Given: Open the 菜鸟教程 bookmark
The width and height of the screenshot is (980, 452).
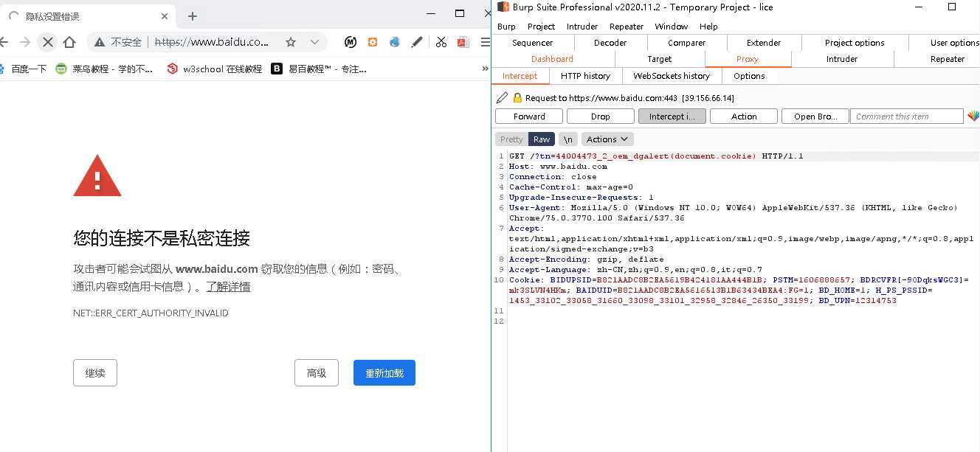Looking at the screenshot, I should (105, 69).
